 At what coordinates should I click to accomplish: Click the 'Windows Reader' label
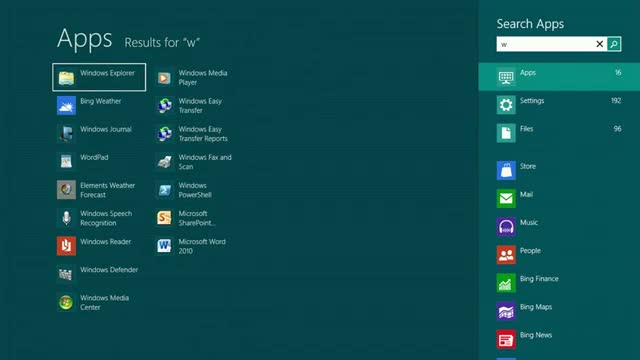(105, 242)
